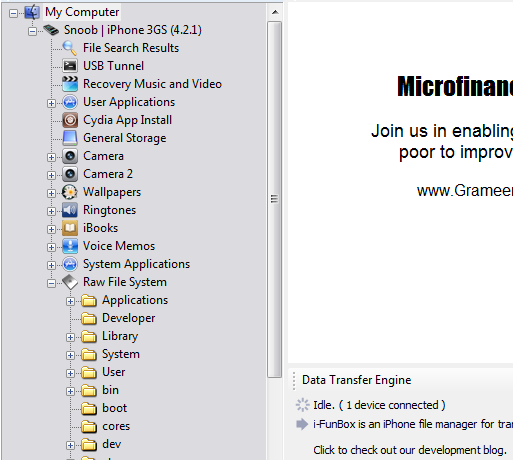Expand the System folder node
The image size is (513, 460).
70,355
